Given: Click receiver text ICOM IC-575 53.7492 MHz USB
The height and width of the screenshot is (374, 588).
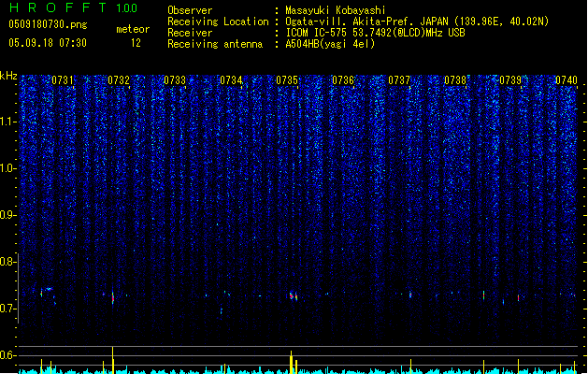Looking at the screenshot, I should tap(376, 33).
